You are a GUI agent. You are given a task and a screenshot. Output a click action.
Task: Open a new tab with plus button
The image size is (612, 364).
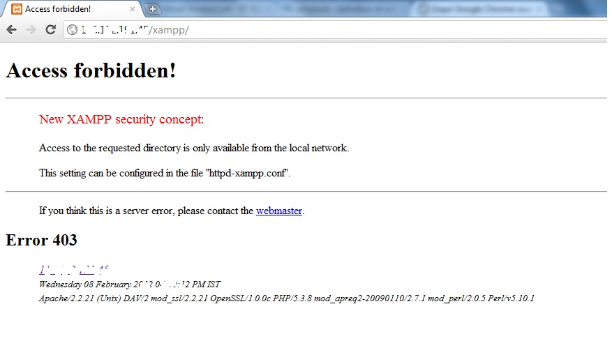click(153, 9)
